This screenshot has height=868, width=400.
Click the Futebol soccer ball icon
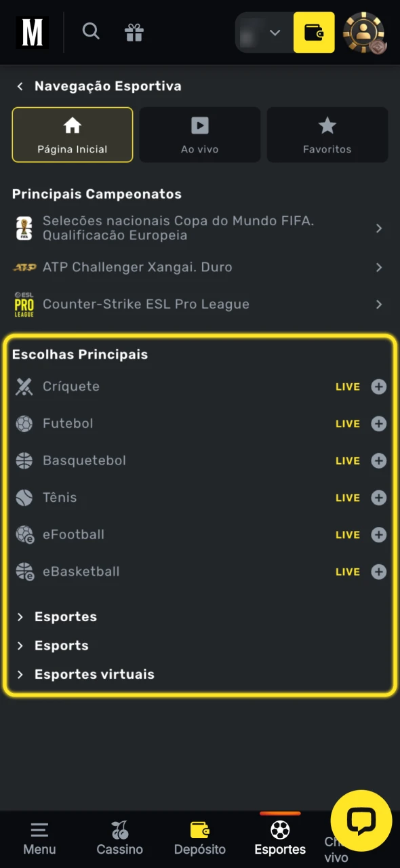(24, 423)
